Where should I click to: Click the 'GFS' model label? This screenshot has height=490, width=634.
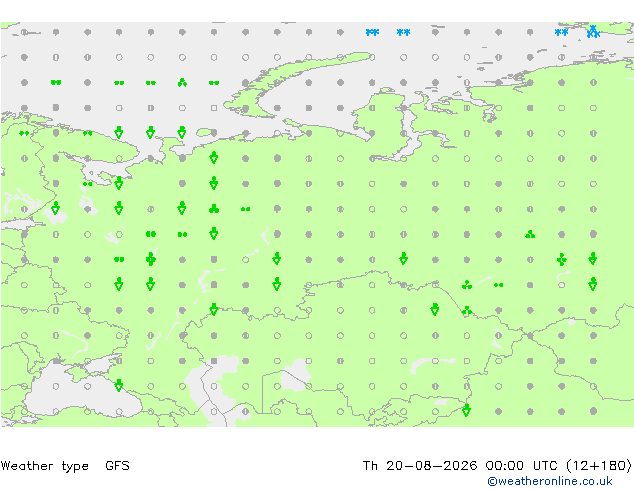(117, 466)
